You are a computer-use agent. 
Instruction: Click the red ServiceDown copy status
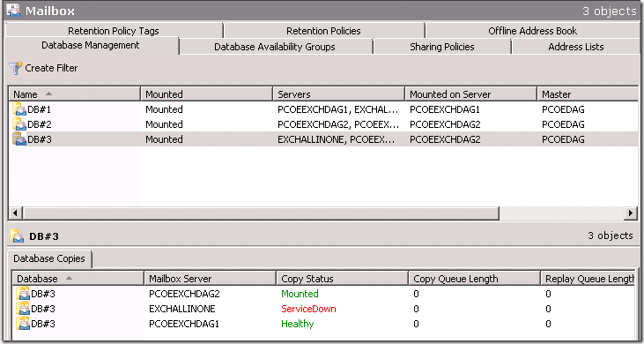308,309
